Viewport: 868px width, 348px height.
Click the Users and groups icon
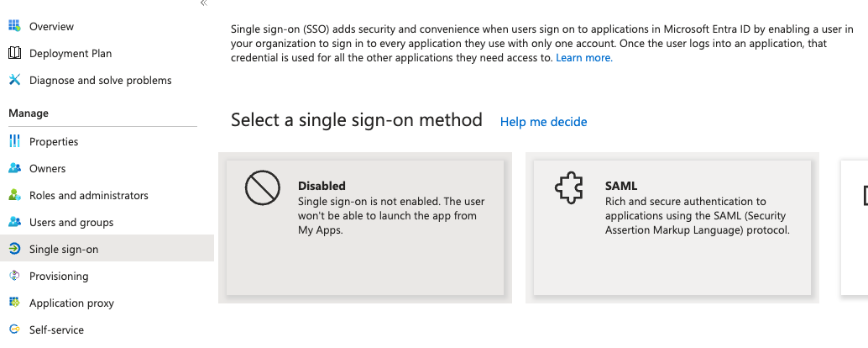15,222
